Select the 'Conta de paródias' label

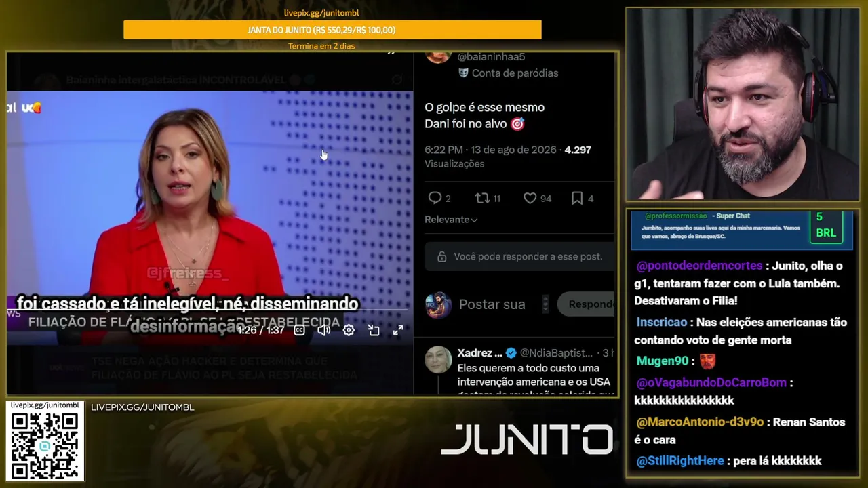(x=515, y=73)
